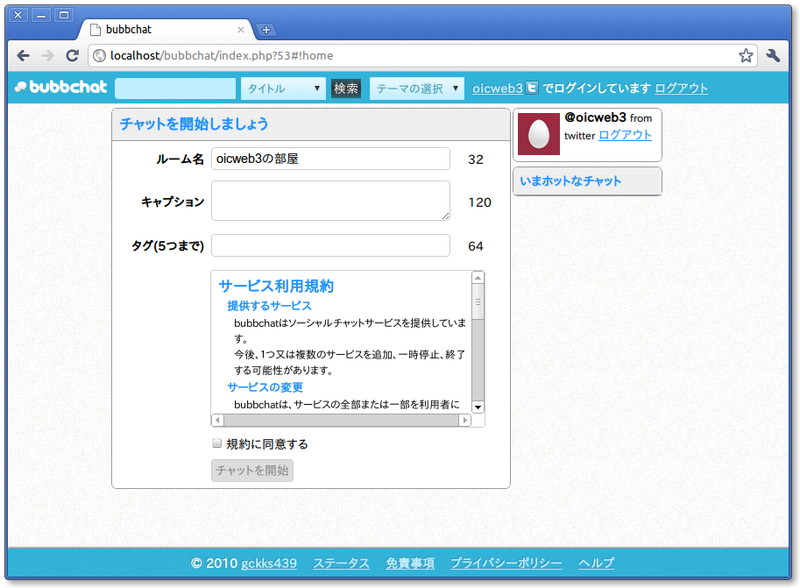Click the サービスの変更 subheading
The width and height of the screenshot is (800, 588).
pos(265,387)
